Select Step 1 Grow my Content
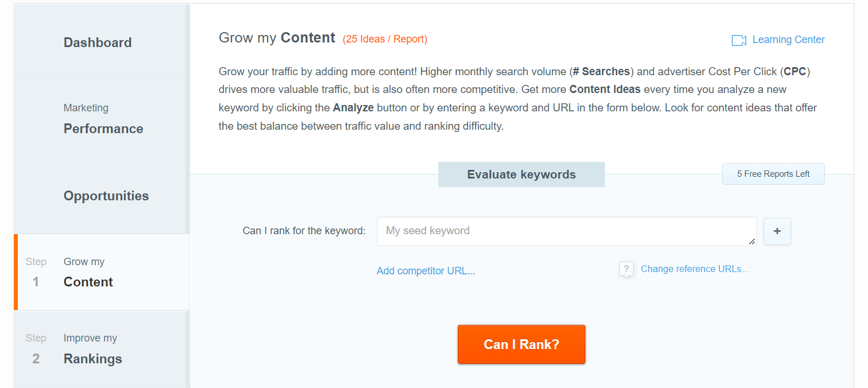868x388 pixels. (x=102, y=272)
